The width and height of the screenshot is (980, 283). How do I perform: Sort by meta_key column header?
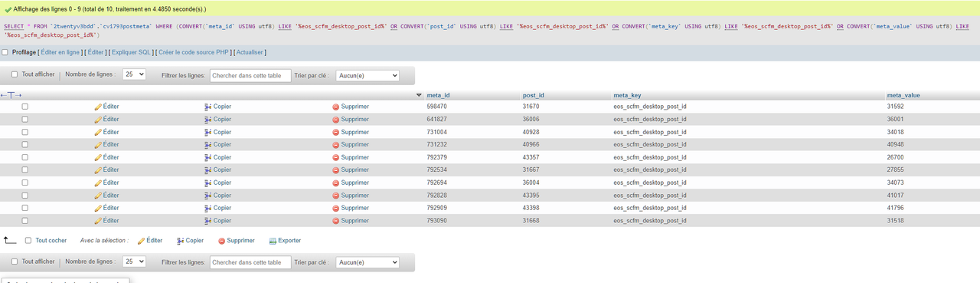click(x=627, y=95)
